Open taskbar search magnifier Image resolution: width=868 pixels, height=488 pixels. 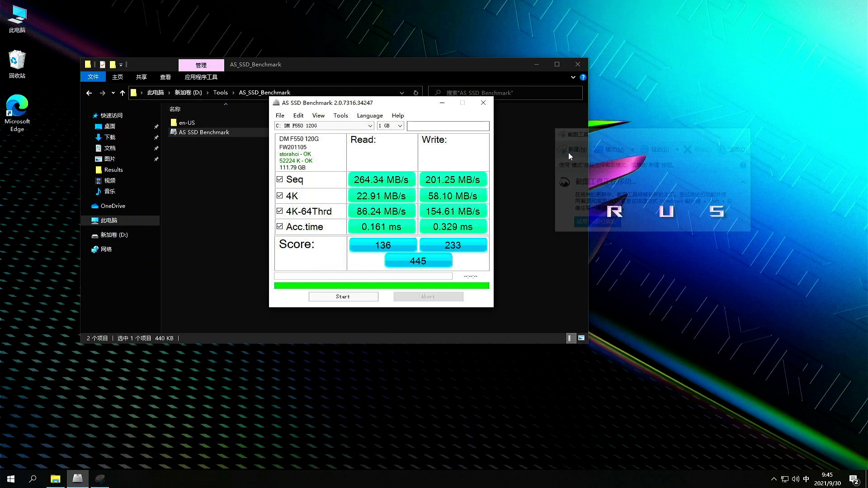(x=33, y=479)
